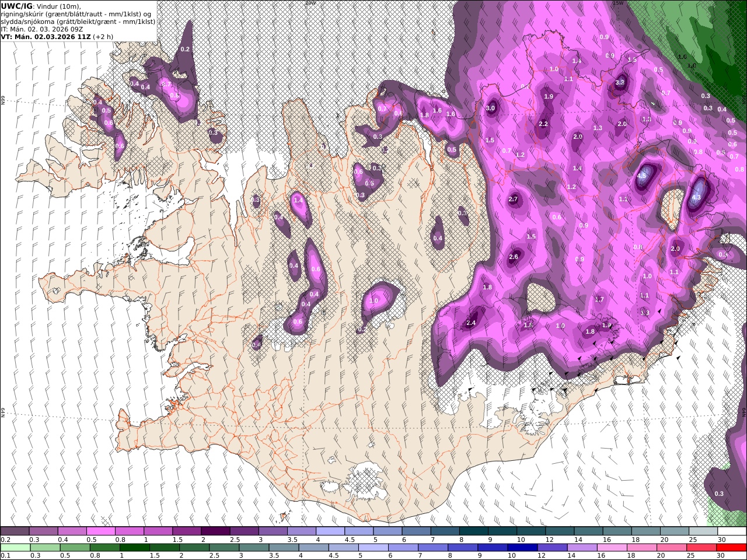The image size is (747, 560).
Task: Click the 3.0 precipitation value on the map
Action: click(x=490, y=108)
